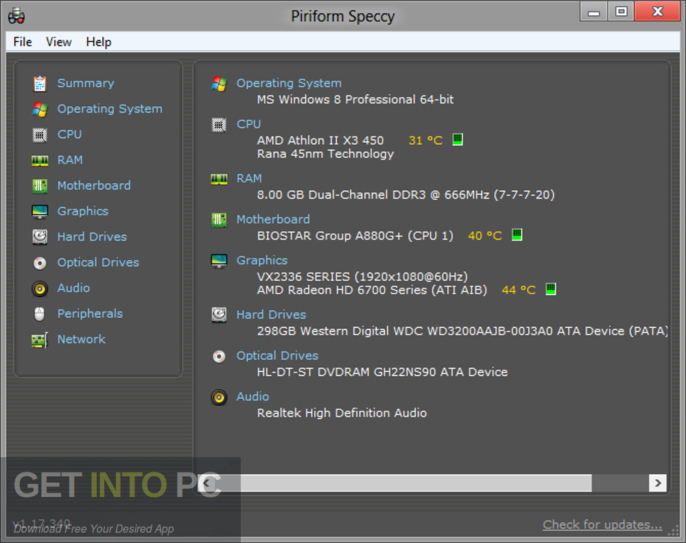
Task: Click the Motherboard icon in sidebar
Action: click(40, 186)
